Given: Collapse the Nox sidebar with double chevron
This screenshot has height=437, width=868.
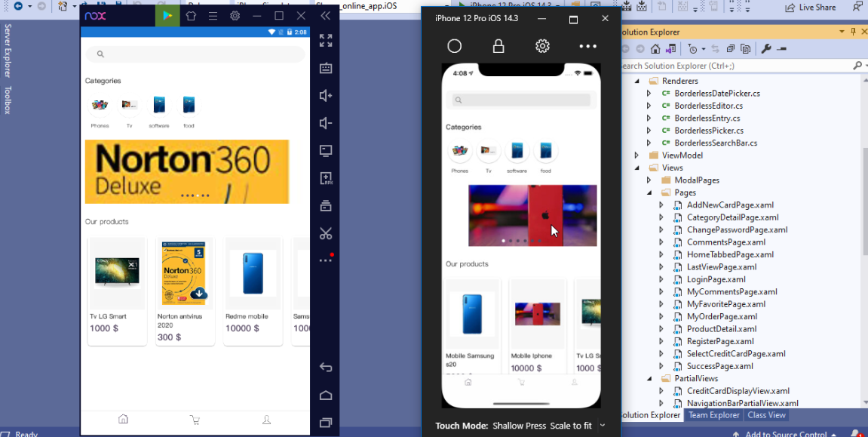Looking at the screenshot, I should [x=326, y=16].
